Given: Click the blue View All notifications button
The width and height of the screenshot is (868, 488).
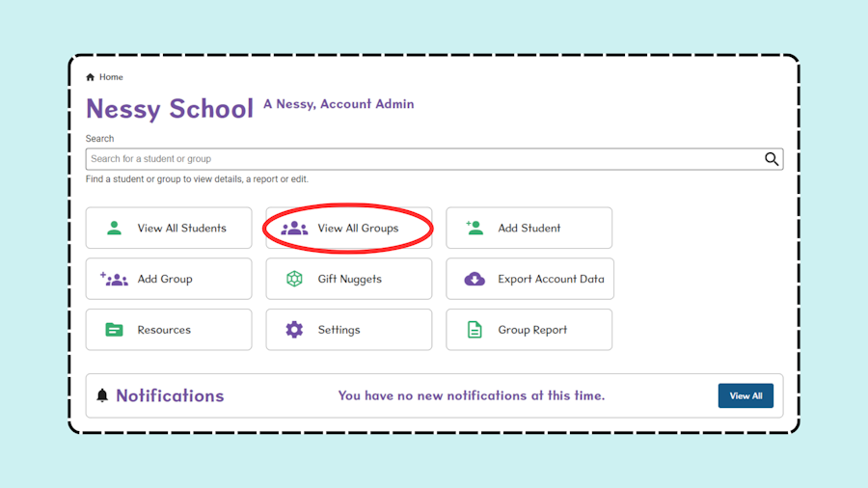Looking at the screenshot, I should [746, 395].
